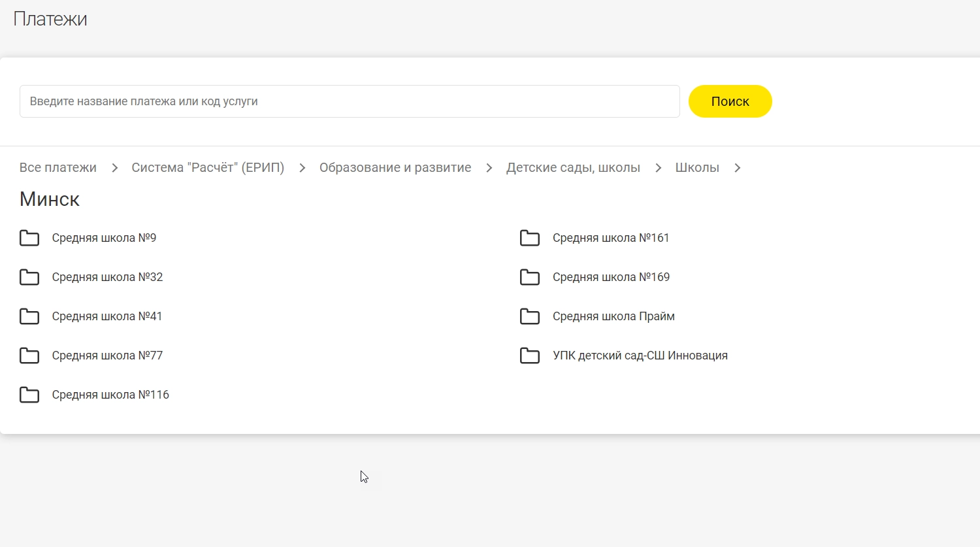Click chevron after Образование и развитие
This screenshot has height=547, width=980.
(x=489, y=168)
